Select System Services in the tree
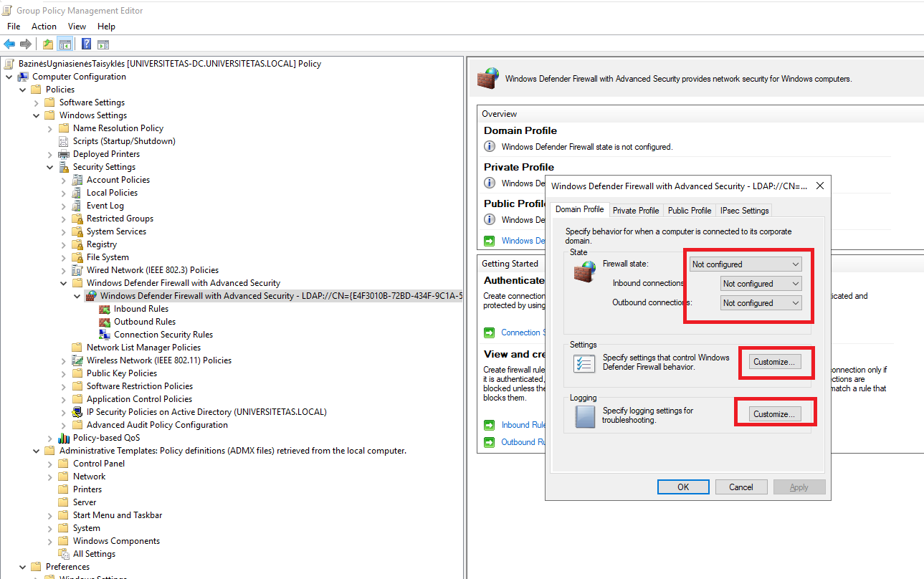 pyautogui.click(x=116, y=231)
